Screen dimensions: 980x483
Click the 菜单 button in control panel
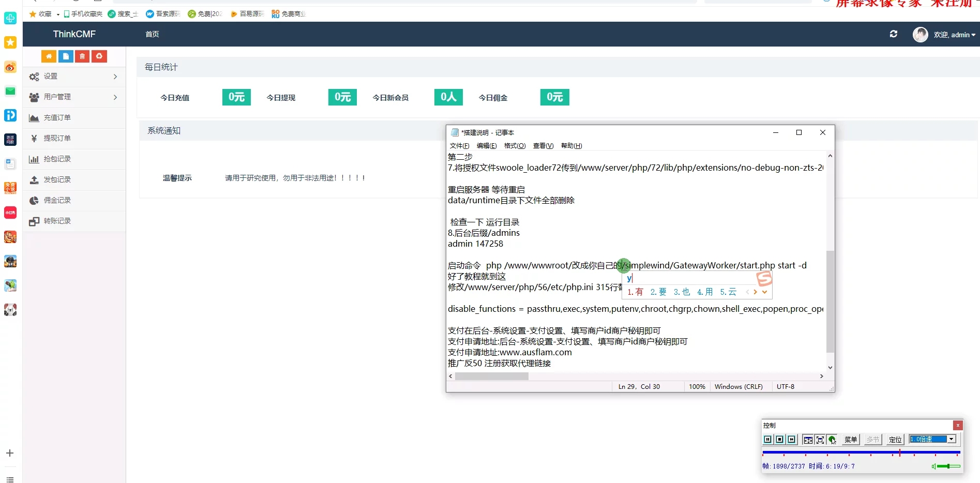(851, 440)
